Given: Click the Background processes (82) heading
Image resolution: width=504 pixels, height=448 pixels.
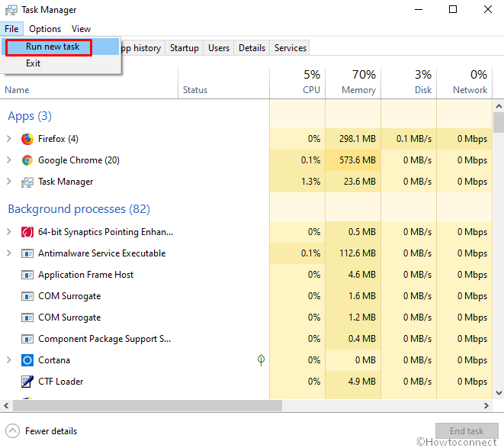Looking at the screenshot, I should coord(79,209).
